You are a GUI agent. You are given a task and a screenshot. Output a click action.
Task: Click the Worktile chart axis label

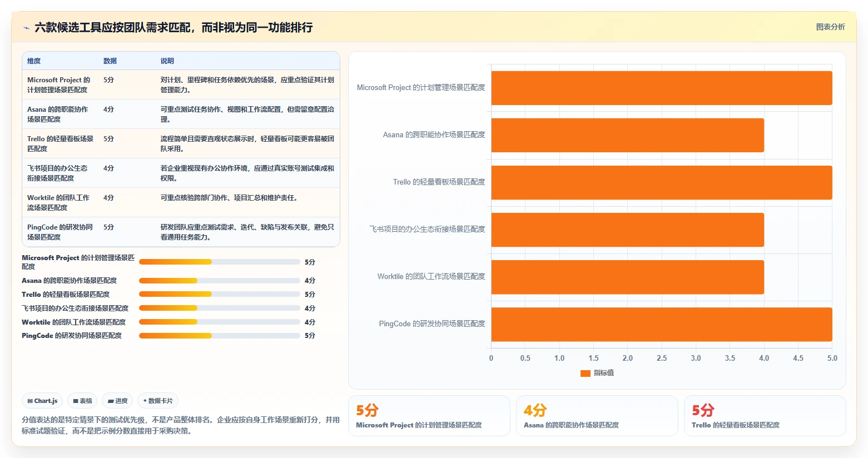click(431, 277)
